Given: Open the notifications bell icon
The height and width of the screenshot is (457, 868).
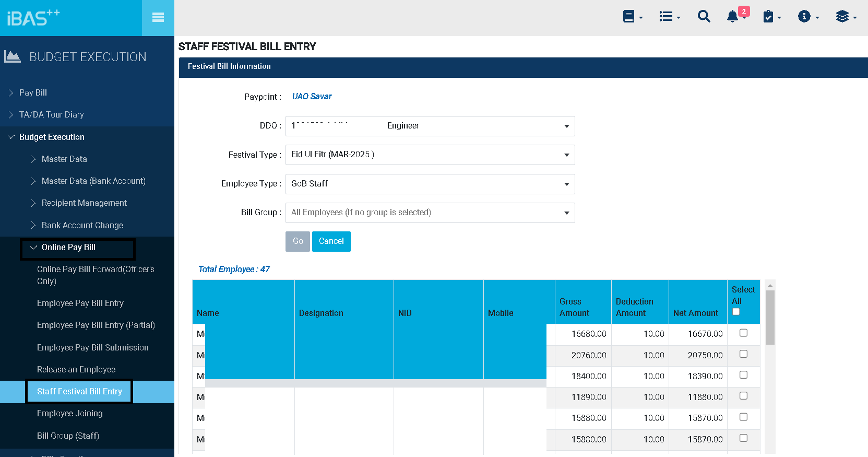Looking at the screenshot, I should pos(733,17).
